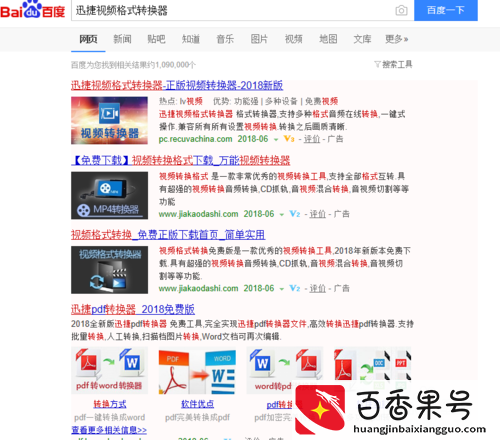Expand the 更多» menu
The image size is (500, 440).
(x=397, y=39)
